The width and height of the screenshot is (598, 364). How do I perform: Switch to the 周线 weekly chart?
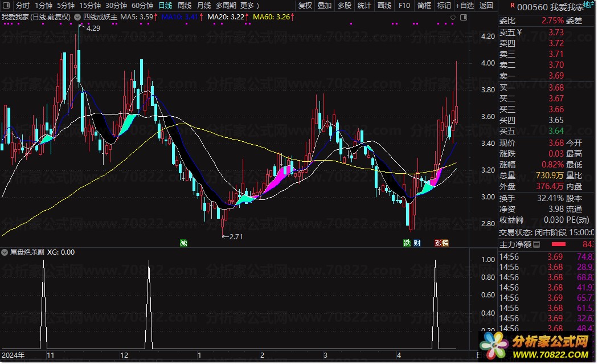tap(185, 5)
